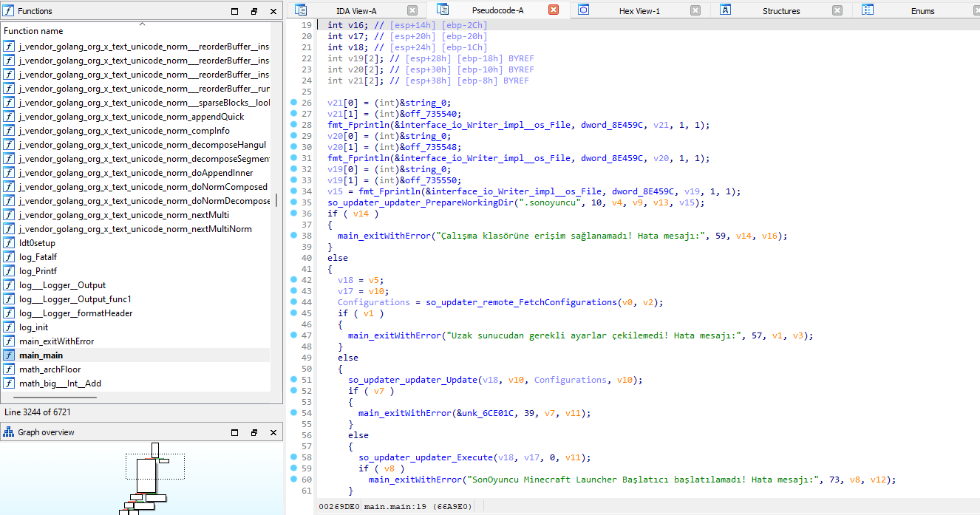
Task: Click the function icon beside math_big___Int__Add
Action: 9,383
